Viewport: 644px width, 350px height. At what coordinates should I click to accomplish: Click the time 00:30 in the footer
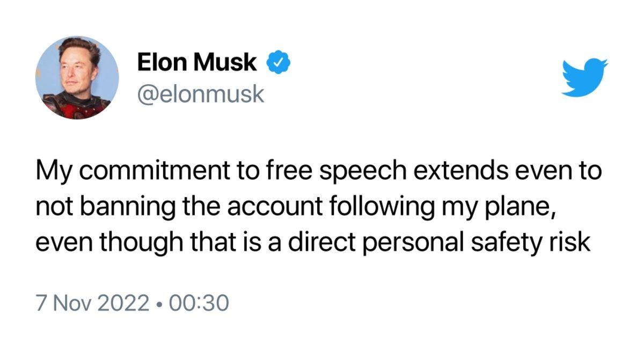tap(199, 301)
